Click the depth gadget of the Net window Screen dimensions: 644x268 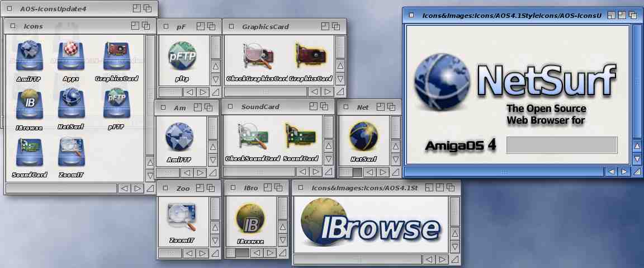coord(391,107)
